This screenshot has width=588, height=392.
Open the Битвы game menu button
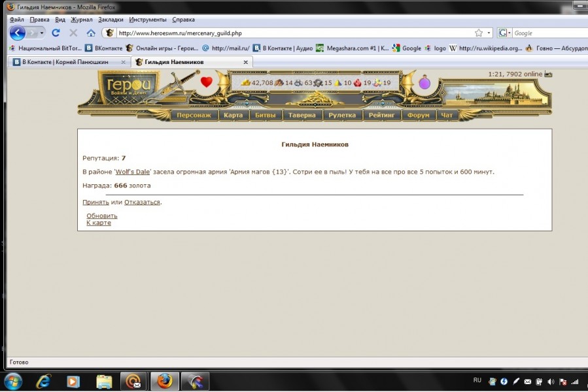point(266,115)
